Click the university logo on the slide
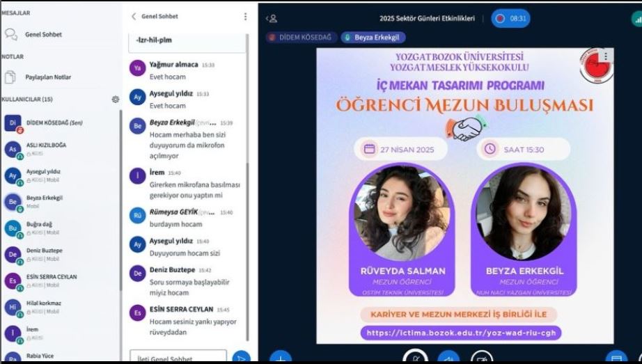This screenshot has width=642, height=364. [x=597, y=65]
